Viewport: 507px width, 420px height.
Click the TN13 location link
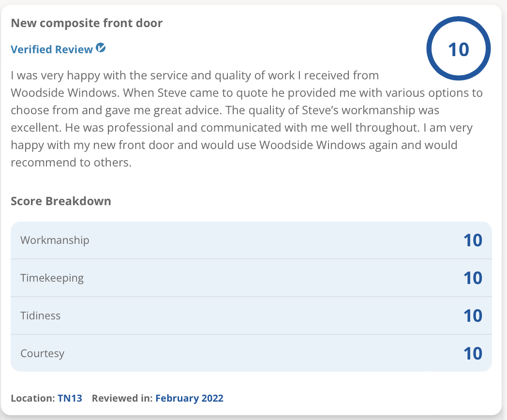point(70,398)
